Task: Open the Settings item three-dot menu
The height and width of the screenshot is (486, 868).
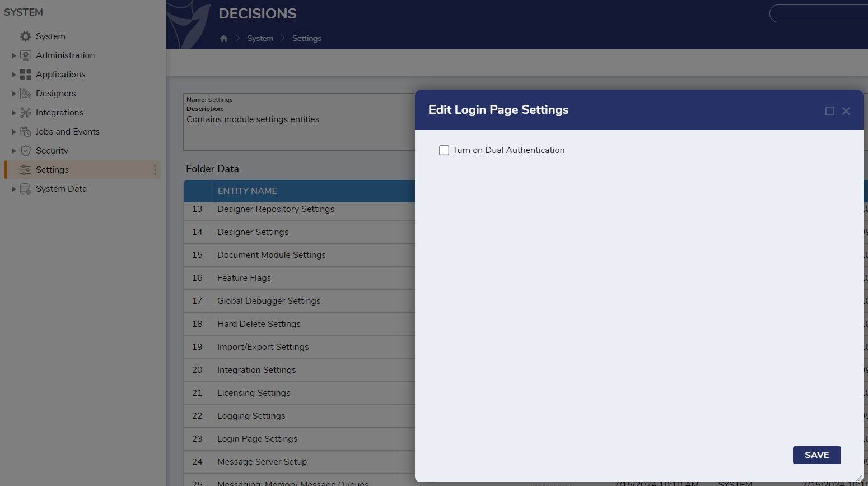Action: pos(155,170)
